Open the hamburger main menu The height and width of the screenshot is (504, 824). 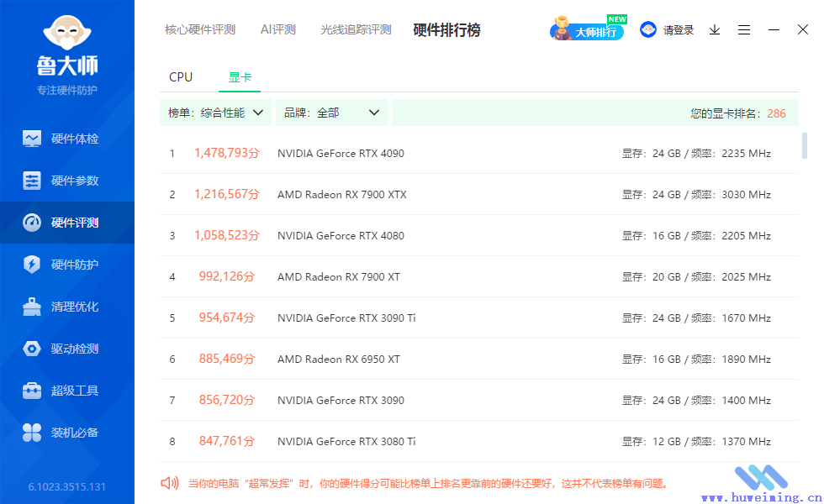point(744,30)
